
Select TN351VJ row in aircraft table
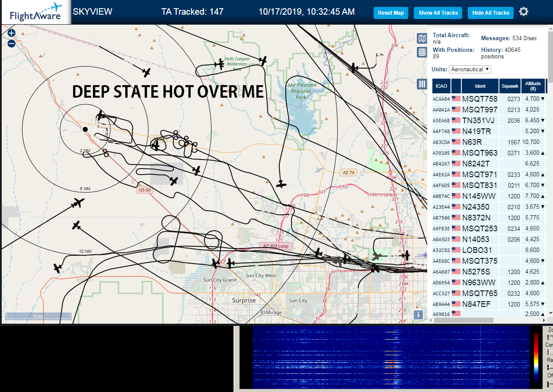[x=489, y=120]
